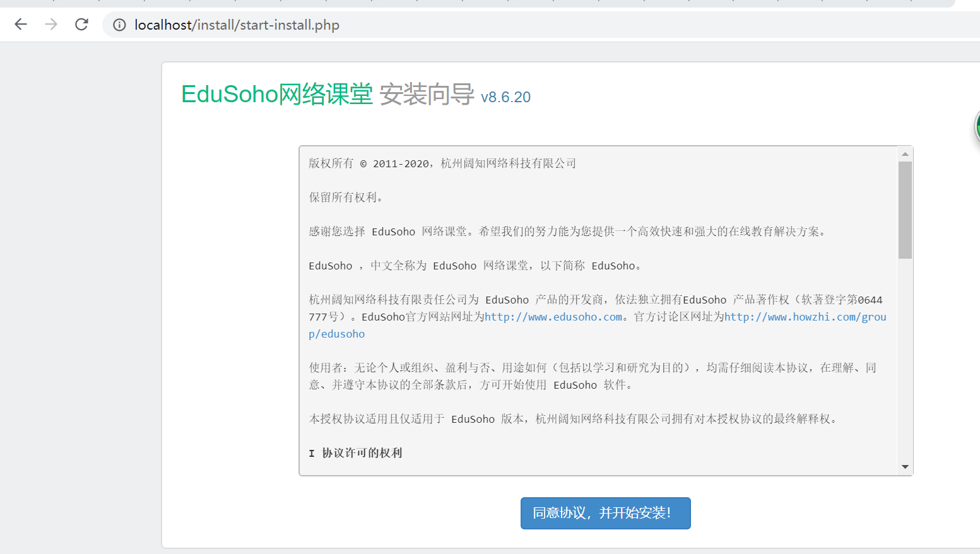The height and width of the screenshot is (554, 980).
Task: Reload the install page
Action: (81, 25)
